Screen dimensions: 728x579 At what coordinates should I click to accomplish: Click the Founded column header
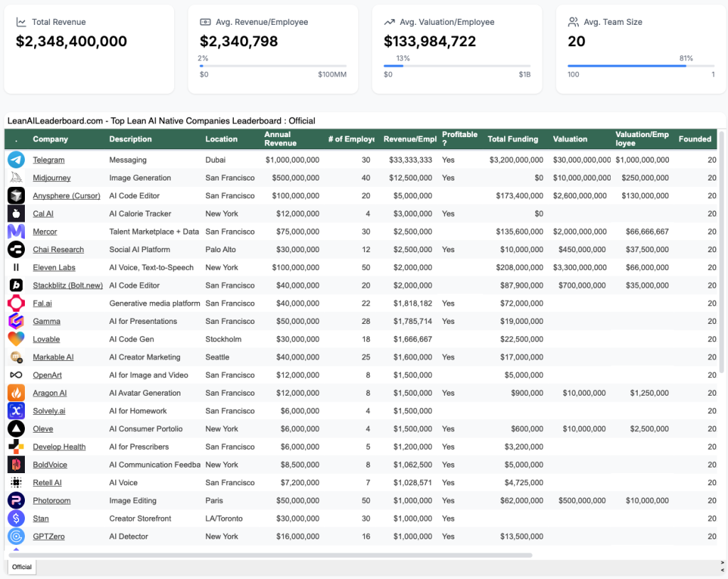(695, 139)
